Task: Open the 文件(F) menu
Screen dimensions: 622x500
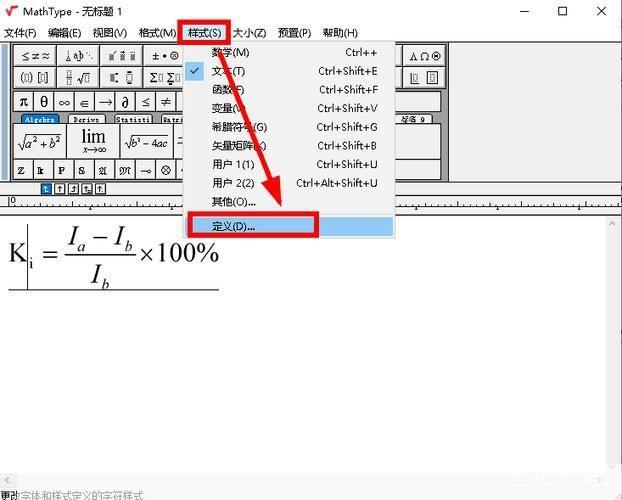Action: [20, 33]
